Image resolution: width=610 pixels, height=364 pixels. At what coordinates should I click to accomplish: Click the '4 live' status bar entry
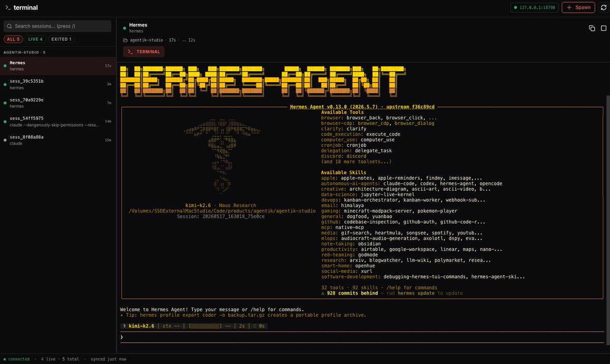49,359
